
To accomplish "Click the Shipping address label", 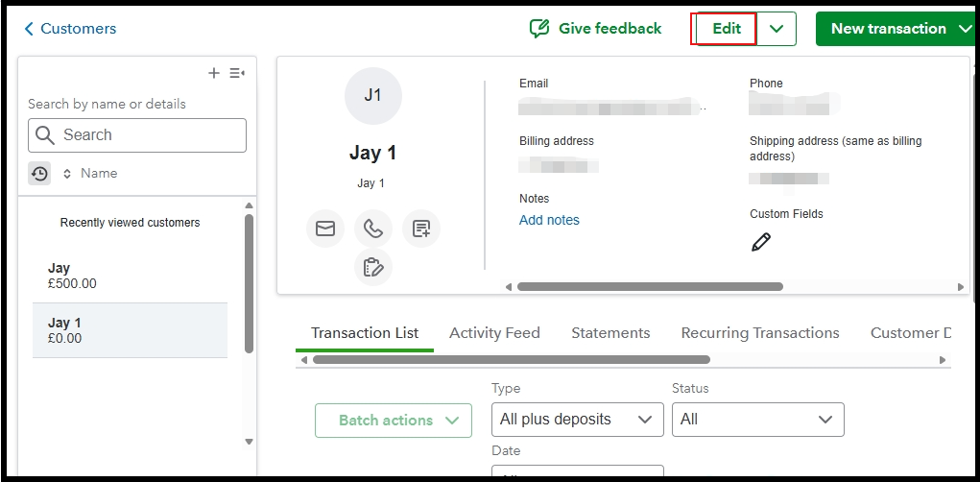I will pyautogui.click(x=836, y=148).
